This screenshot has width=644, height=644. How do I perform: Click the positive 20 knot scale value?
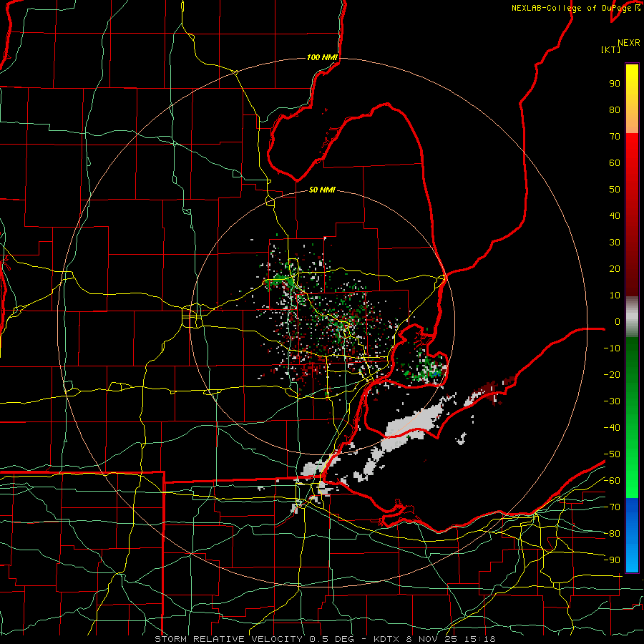coord(615,269)
